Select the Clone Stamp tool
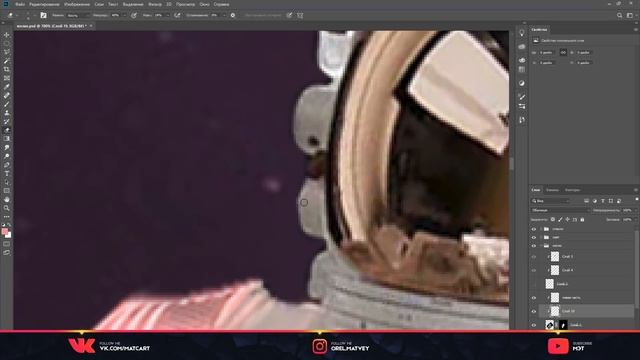This screenshot has width=640, height=360. click(7, 113)
